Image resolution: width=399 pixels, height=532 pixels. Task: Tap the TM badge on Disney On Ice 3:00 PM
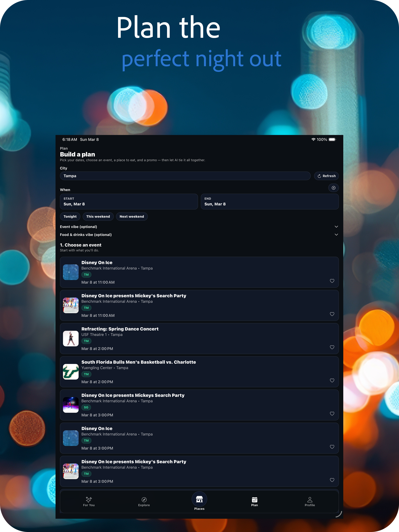pos(86,441)
